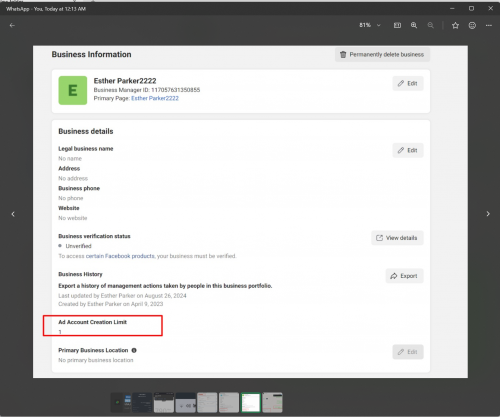
Task: Open the three-dot more options menu
Action: click(489, 25)
